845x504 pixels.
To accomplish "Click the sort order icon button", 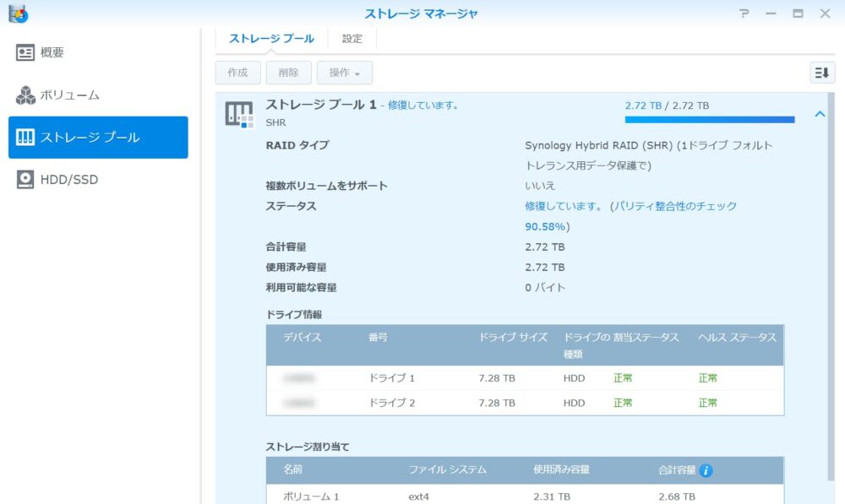I will tap(822, 73).
